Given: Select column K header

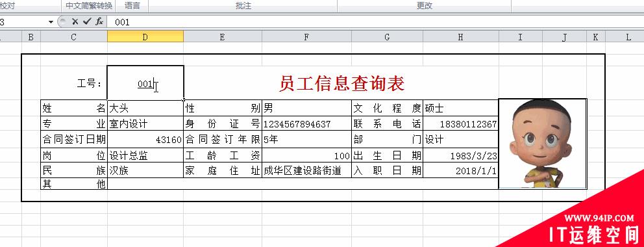Looking at the screenshot, I should pyautogui.click(x=595, y=37).
